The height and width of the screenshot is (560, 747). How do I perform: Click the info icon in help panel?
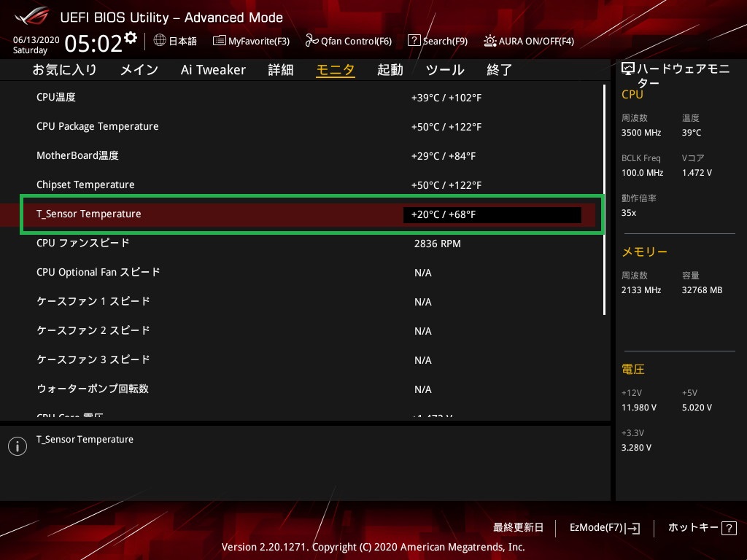click(18, 446)
